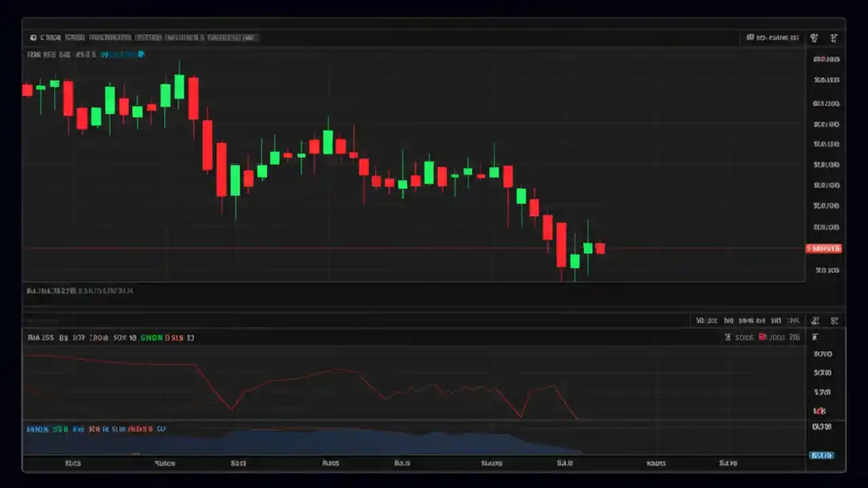Select the camera/snapshot icon top right
Screen dimensions: 868x488
833,38
